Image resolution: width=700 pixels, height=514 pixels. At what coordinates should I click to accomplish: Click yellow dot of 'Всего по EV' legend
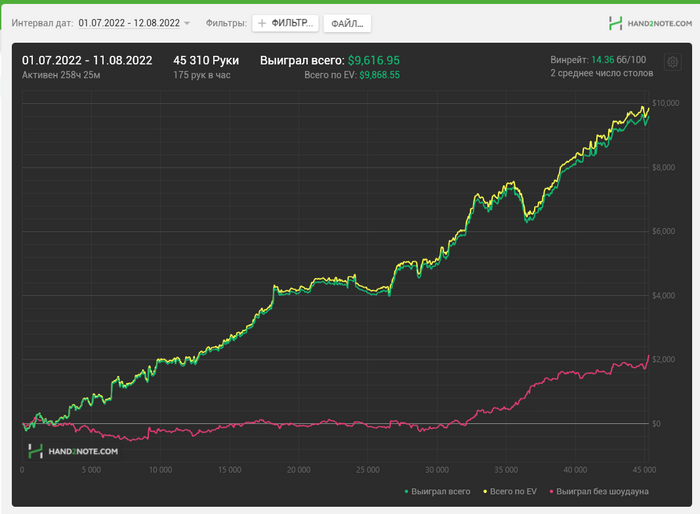(485, 492)
